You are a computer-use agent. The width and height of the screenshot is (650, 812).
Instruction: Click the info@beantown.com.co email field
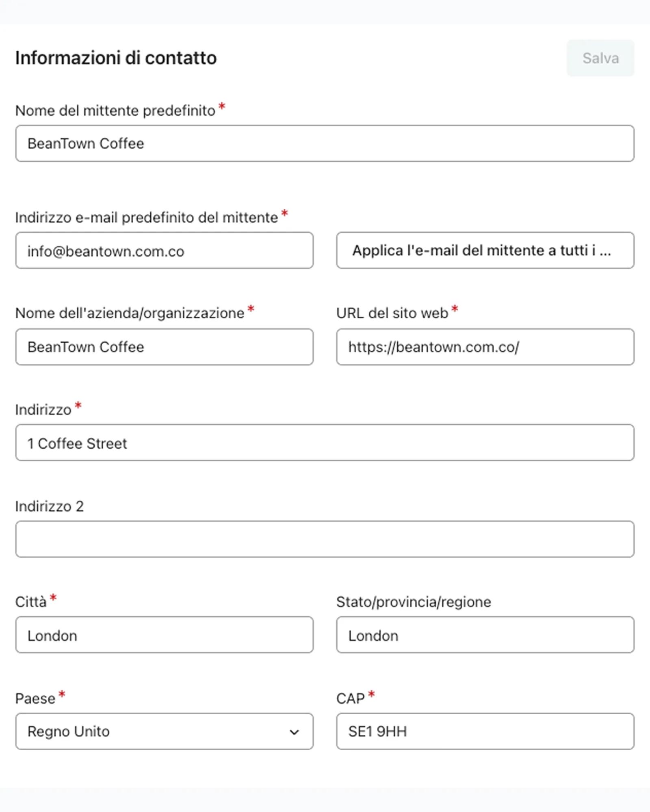coord(164,250)
